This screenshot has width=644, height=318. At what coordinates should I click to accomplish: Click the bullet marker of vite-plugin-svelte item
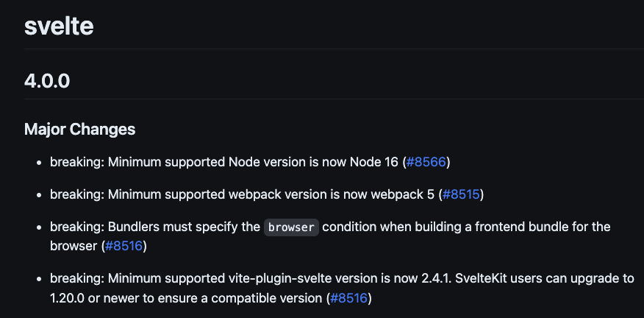pyautogui.click(x=40, y=279)
